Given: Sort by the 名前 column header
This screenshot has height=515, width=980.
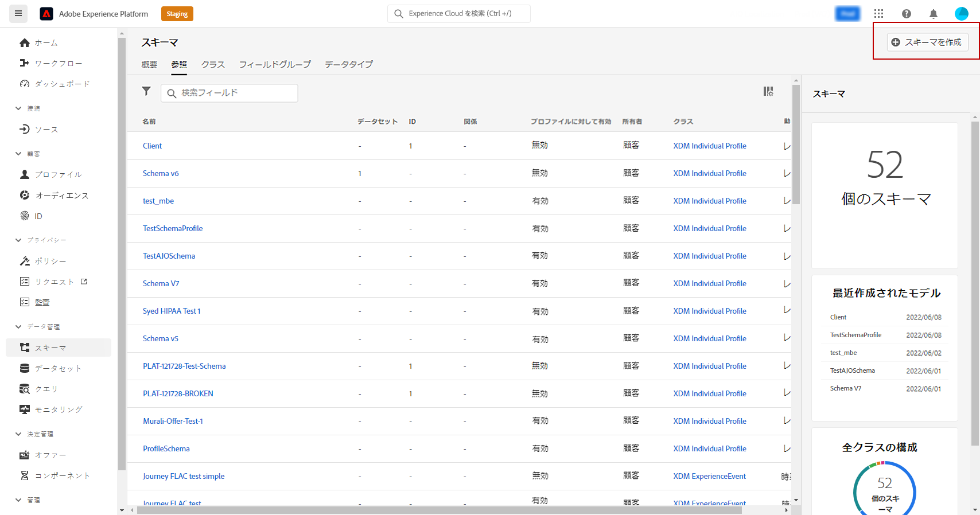Looking at the screenshot, I should [x=149, y=122].
